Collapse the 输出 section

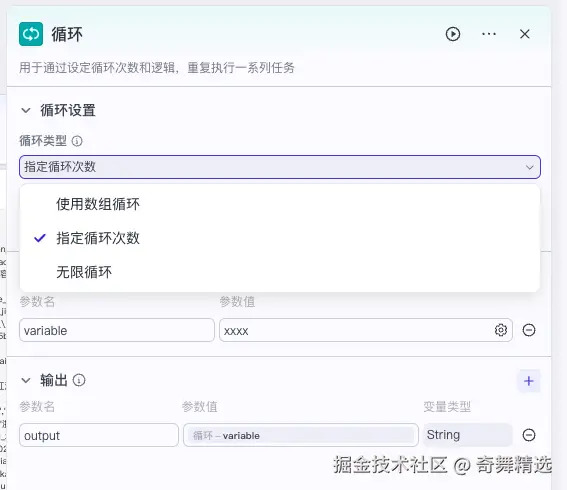[26, 380]
